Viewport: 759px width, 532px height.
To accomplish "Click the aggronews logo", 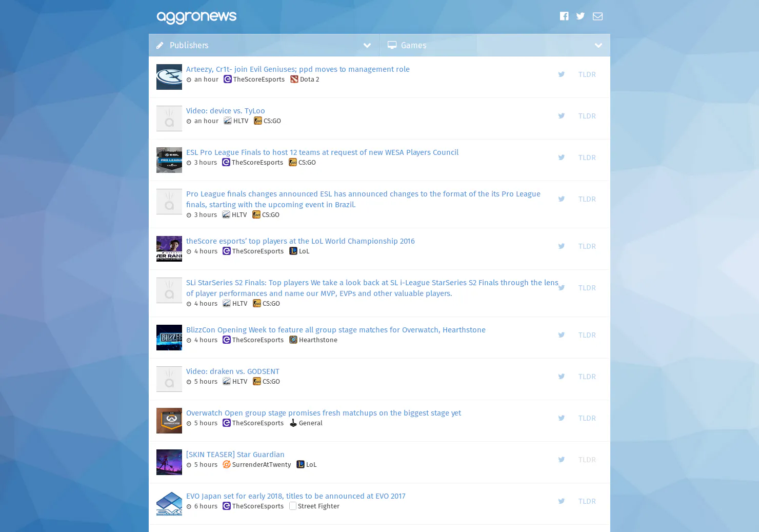I will coord(196,17).
